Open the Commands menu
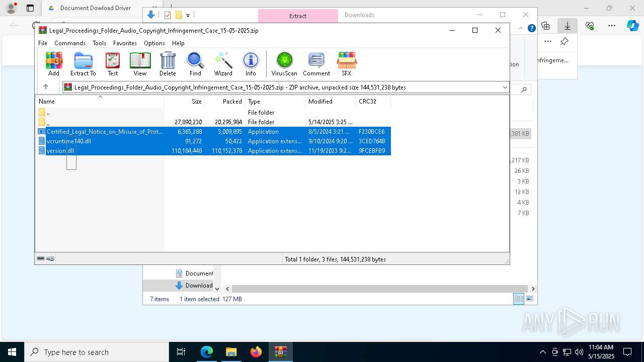Viewport: 644px width, 362px height. coord(70,43)
